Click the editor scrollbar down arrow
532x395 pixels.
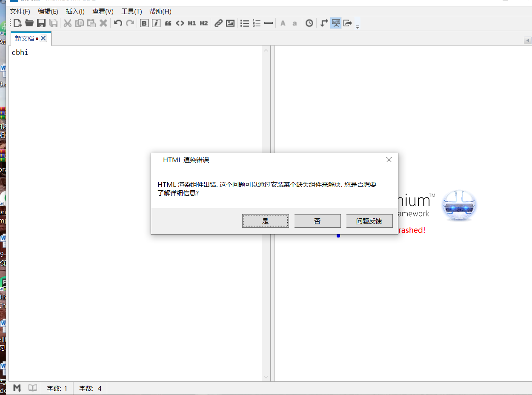click(x=266, y=377)
